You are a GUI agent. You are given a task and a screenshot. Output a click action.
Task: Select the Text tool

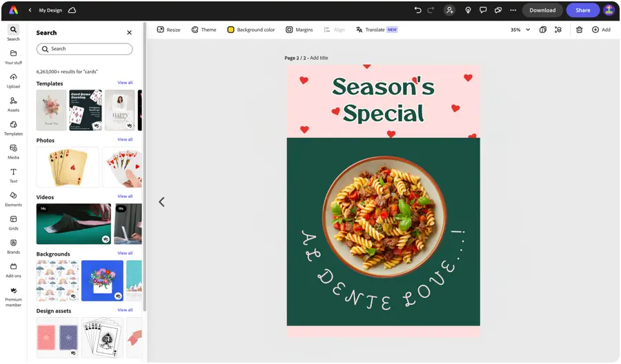tap(14, 176)
